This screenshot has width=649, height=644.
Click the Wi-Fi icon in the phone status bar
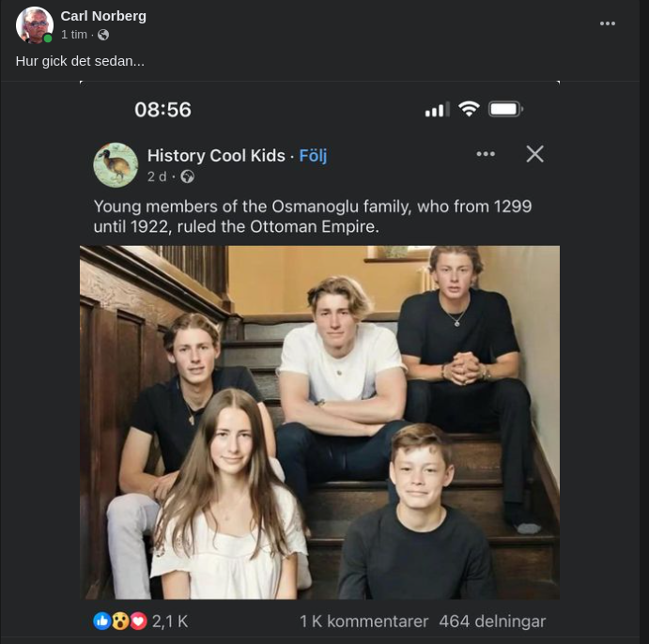click(469, 109)
